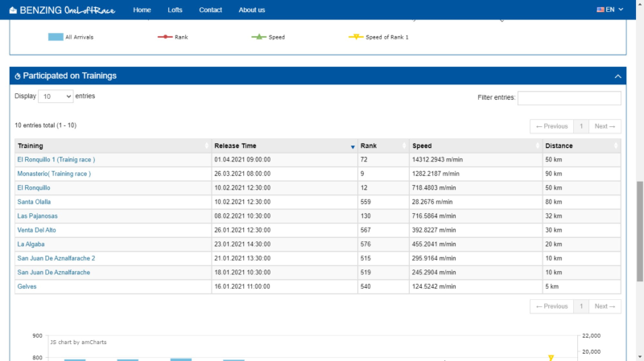
Task: Click the Filter entries input field
Action: [x=568, y=98]
